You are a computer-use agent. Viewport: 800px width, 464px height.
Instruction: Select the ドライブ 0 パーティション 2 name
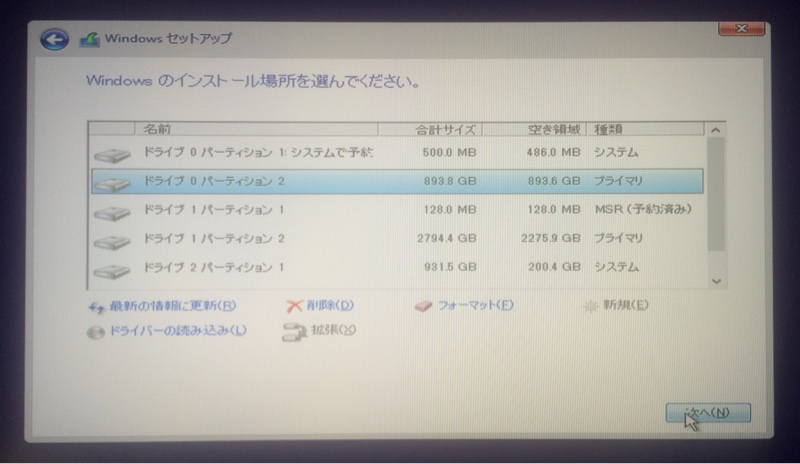[214, 181]
